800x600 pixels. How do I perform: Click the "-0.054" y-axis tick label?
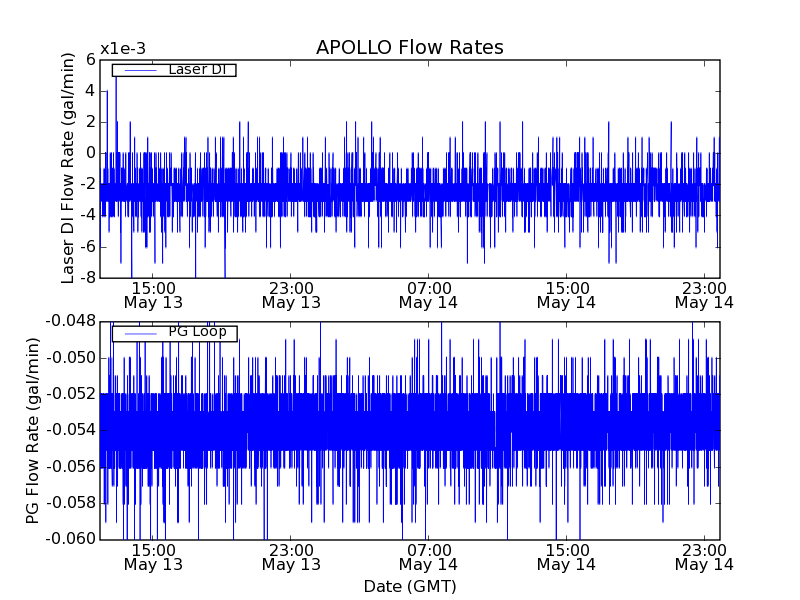(71, 430)
